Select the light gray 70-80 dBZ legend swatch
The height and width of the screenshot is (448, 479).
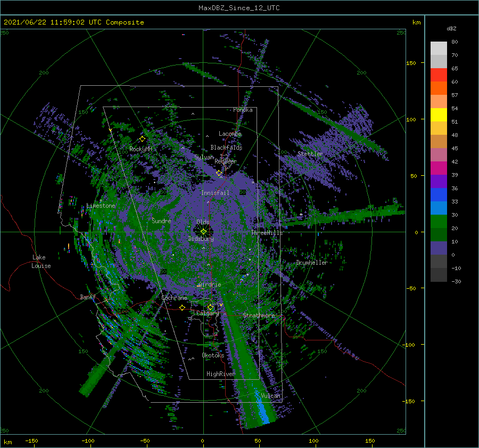click(x=439, y=48)
